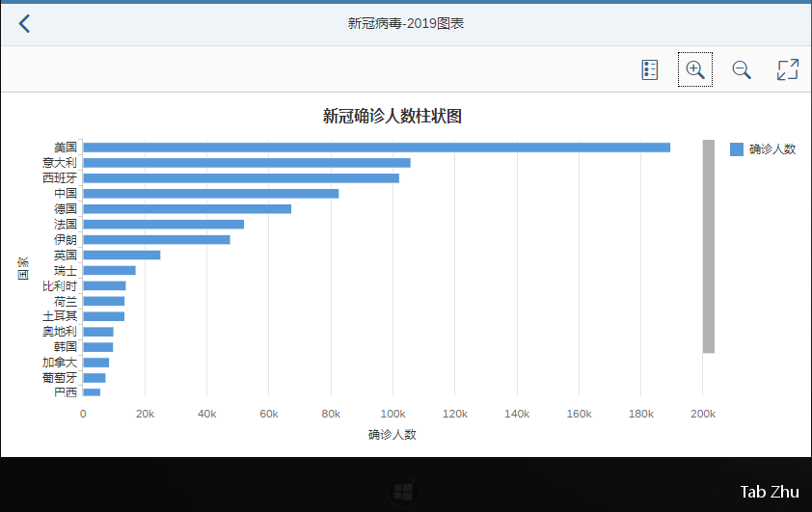Select the 法国 bar
Screen dimensions: 812x512
[x=164, y=224]
